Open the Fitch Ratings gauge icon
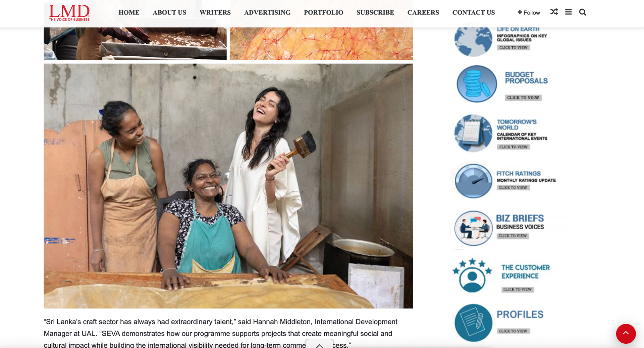The image size is (644, 348). tap(473, 181)
